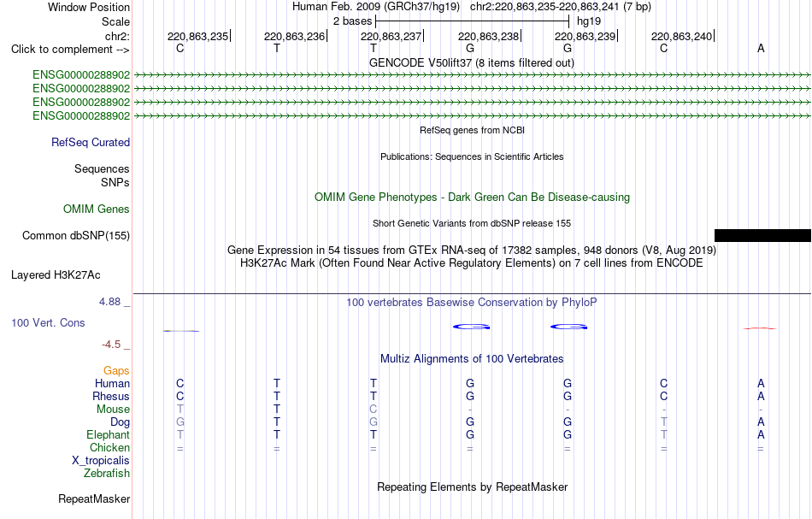
Task: Click the 2 bases scale bar
Action: tap(473, 21)
